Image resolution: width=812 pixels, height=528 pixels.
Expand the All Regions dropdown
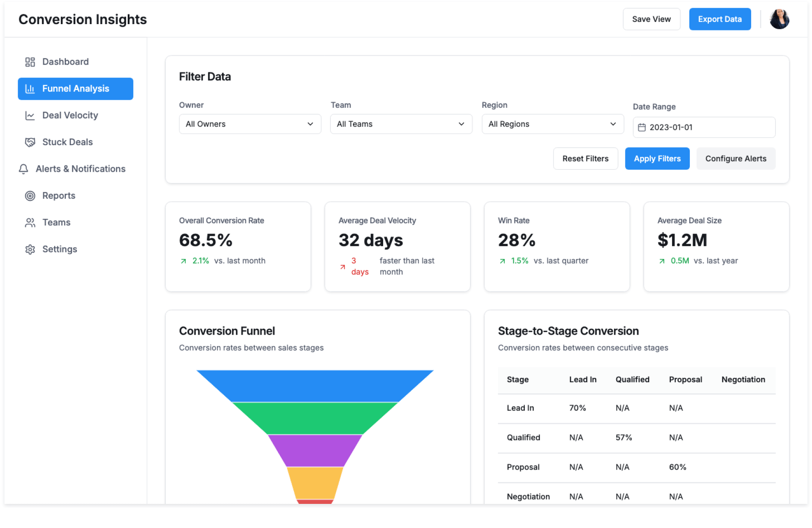pyautogui.click(x=552, y=124)
